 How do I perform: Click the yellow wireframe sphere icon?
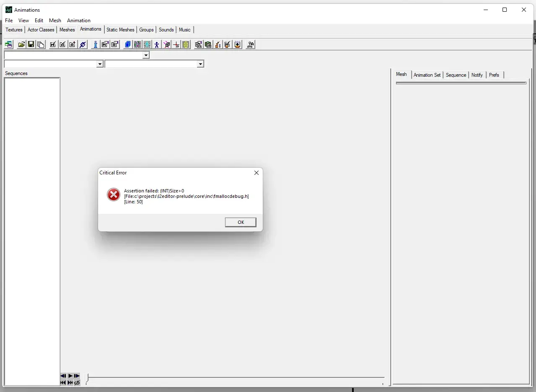click(x=186, y=44)
